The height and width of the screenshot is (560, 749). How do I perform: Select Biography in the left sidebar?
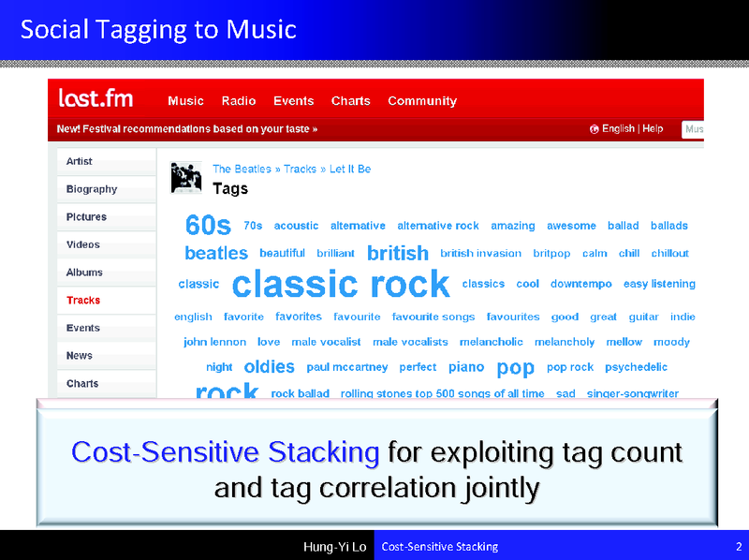92,189
